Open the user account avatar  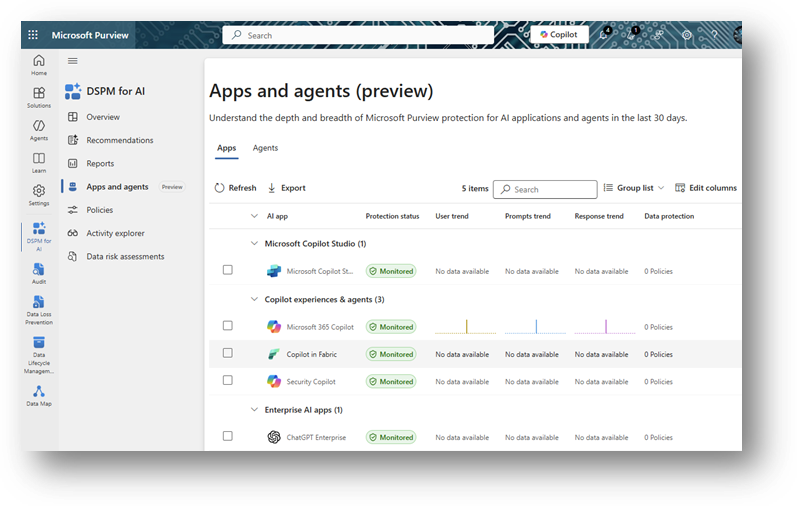tap(738, 35)
